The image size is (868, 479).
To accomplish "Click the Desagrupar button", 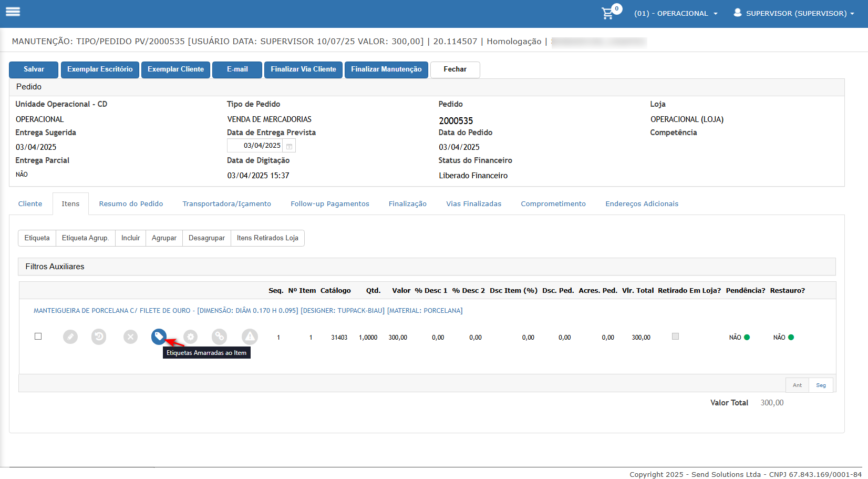I will click(x=206, y=238).
